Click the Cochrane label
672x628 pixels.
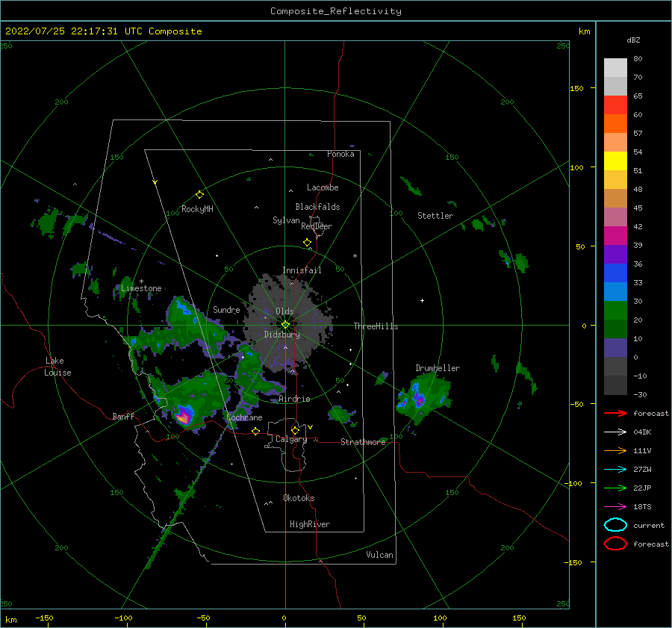coord(244,417)
